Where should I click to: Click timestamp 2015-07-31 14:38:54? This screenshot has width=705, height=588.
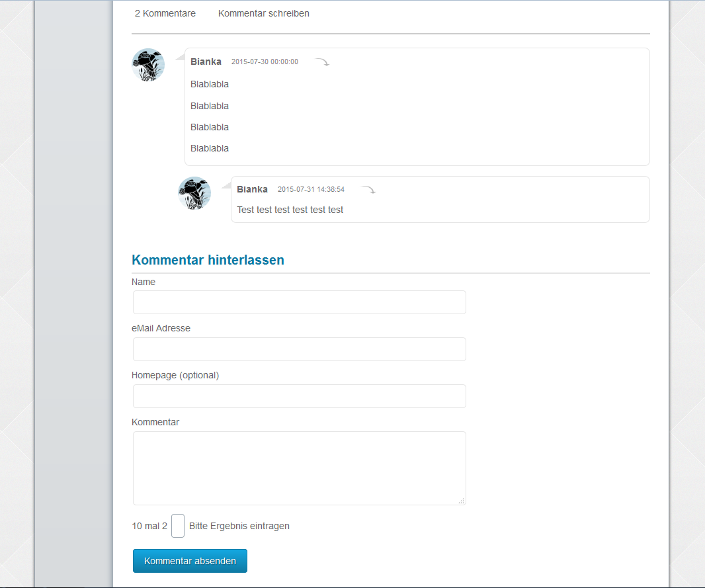point(311,190)
